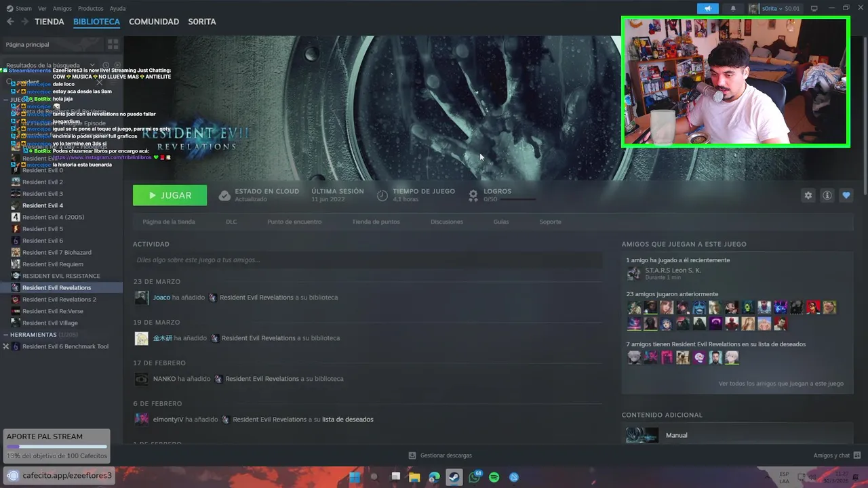Go to the COMUNIDAD tab
The image size is (868, 488).
154,22
